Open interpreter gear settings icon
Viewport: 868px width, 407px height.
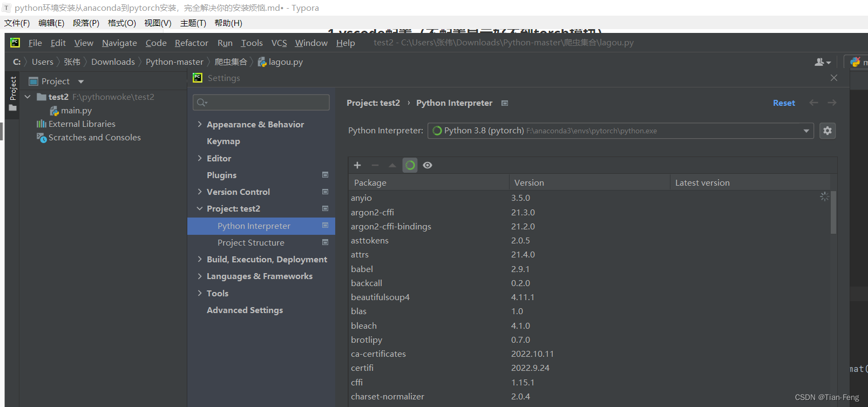coord(828,131)
